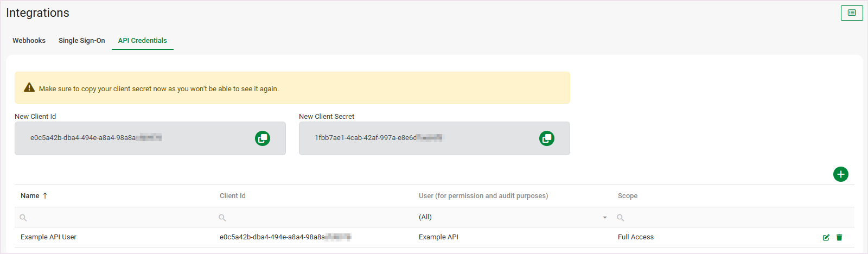
Task: Expand the User filter dropdown arrow
Action: point(604,218)
